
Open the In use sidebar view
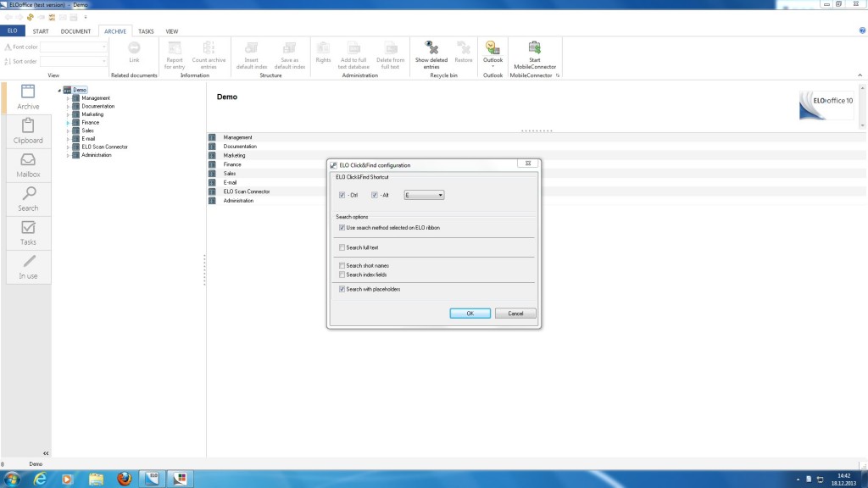pos(28,267)
